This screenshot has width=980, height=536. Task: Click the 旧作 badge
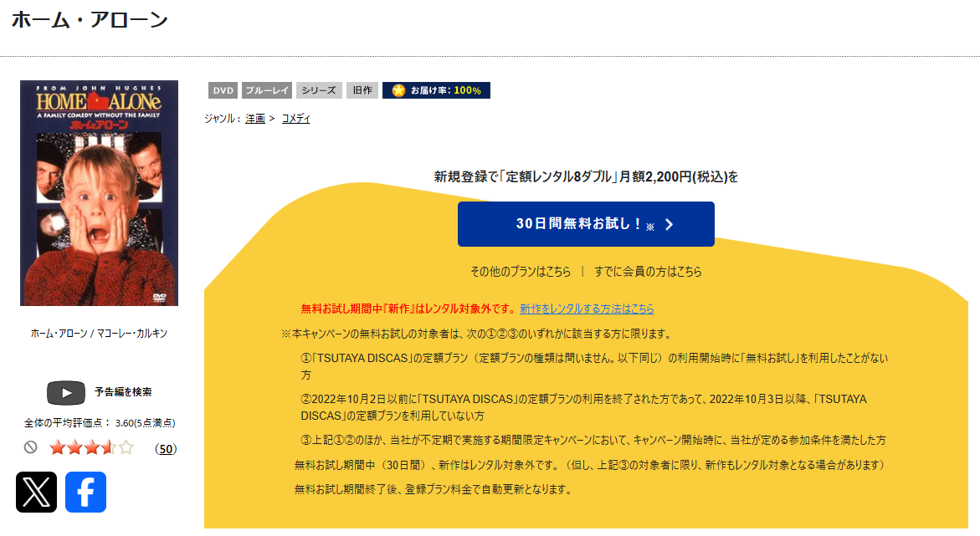click(362, 89)
